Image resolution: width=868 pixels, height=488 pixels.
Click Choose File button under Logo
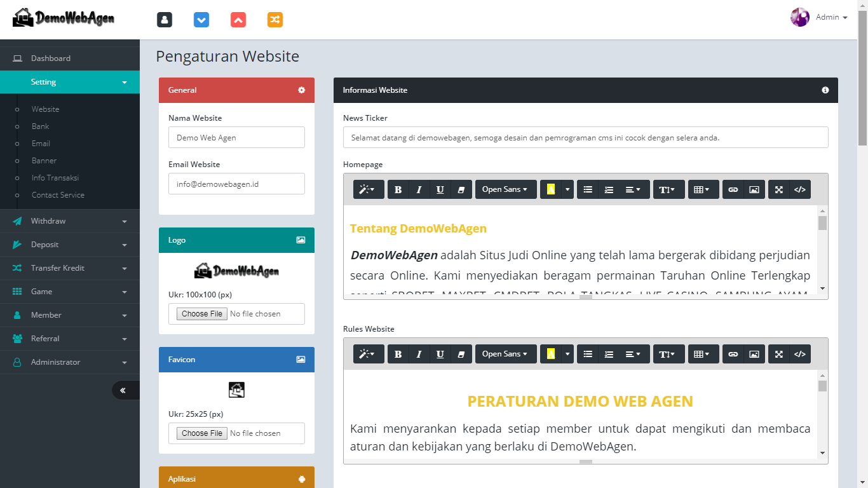(x=202, y=314)
